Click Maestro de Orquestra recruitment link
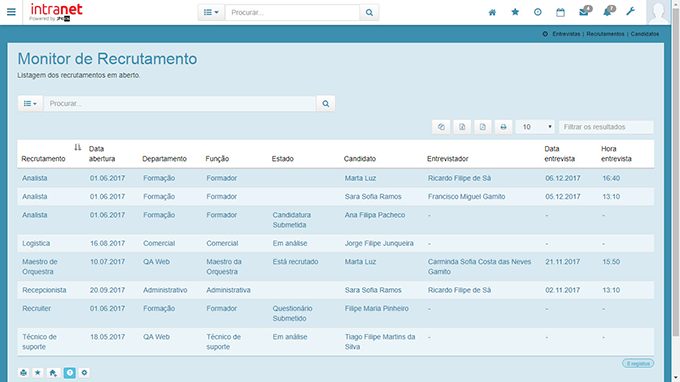 click(x=40, y=267)
